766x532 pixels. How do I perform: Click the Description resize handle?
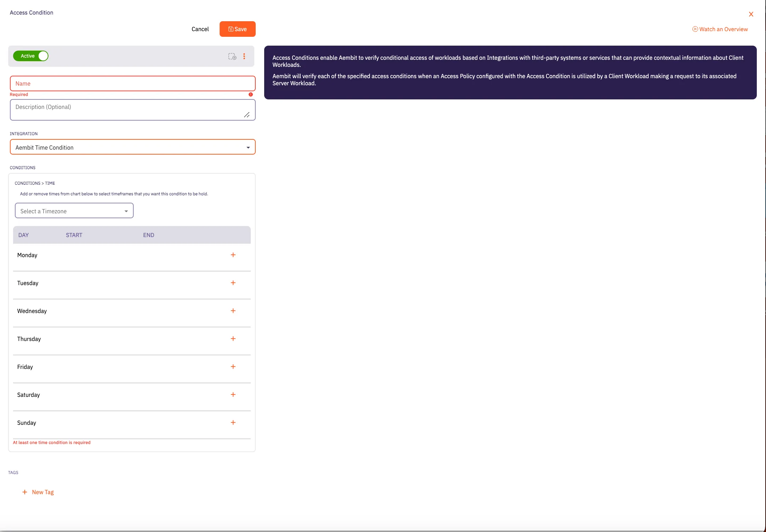coord(247,115)
